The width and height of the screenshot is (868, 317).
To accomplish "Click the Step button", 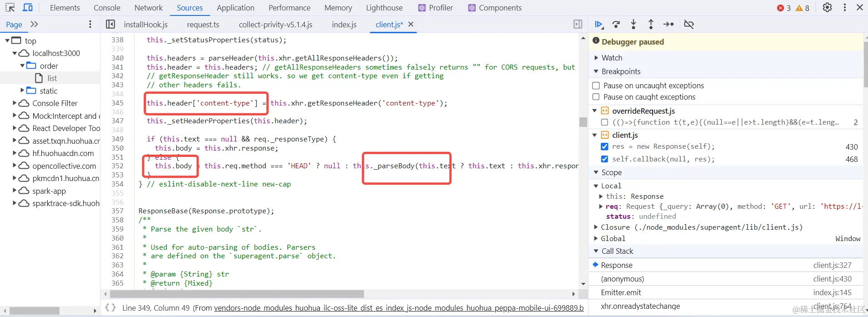I will pyautogui.click(x=668, y=24).
